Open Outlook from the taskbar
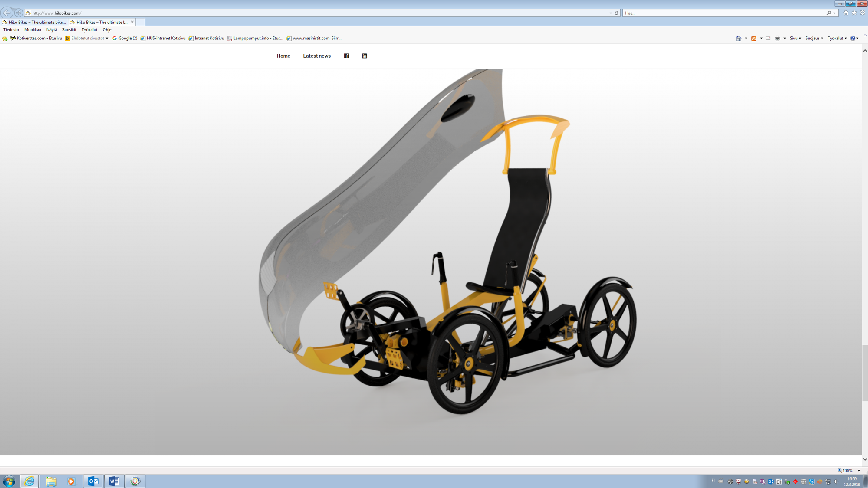The width and height of the screenshot is (868, 488). 93,481
